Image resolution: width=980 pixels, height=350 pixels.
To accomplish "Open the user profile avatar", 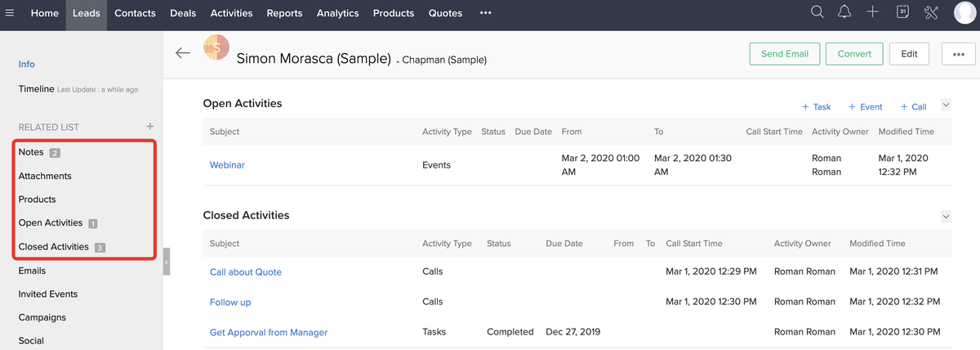I will [x=966, y=14].
